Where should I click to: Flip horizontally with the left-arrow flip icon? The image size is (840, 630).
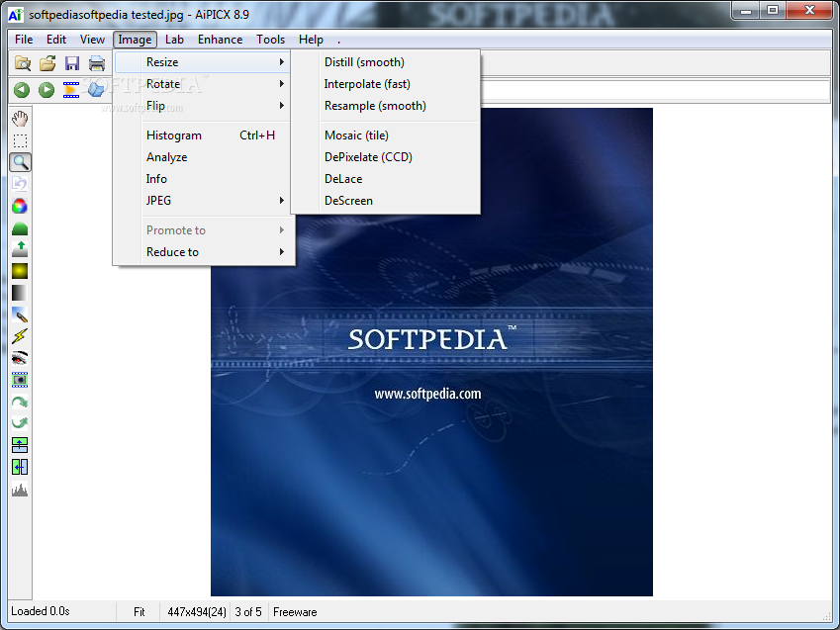coord(20,467)
